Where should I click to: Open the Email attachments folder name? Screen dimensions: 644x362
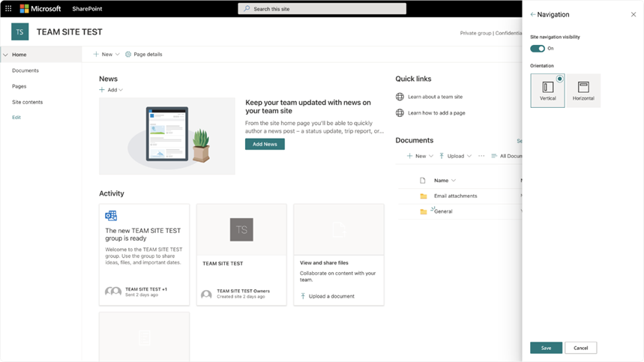click(x=456, y=196)
